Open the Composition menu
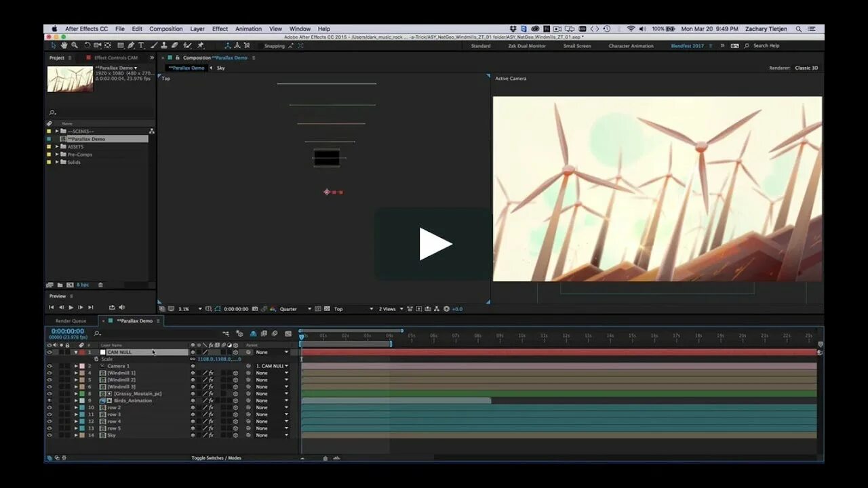The width and height of the screenshot is (868, 488). (x=166, y=29)
